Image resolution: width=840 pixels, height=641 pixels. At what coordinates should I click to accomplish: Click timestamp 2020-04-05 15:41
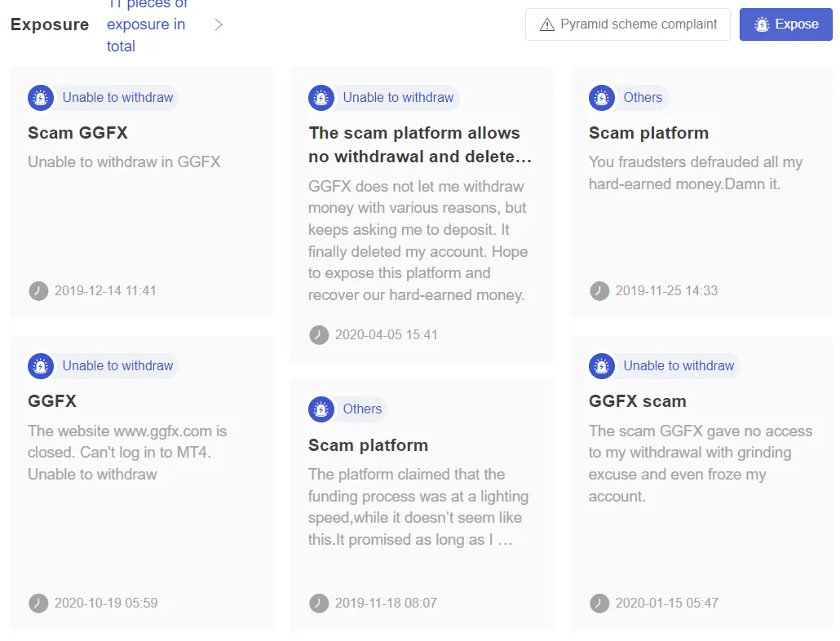tap(386, 334)
